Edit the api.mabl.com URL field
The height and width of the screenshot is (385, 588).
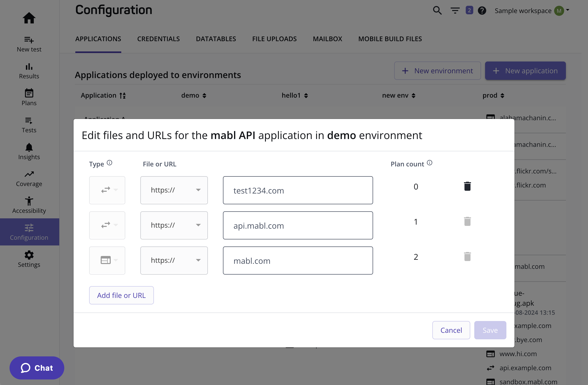298,225
